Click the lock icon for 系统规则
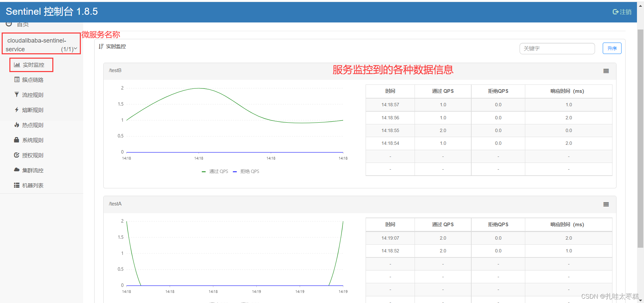The height and width of the screenshot is (303, 644). [x=16, y=140]
